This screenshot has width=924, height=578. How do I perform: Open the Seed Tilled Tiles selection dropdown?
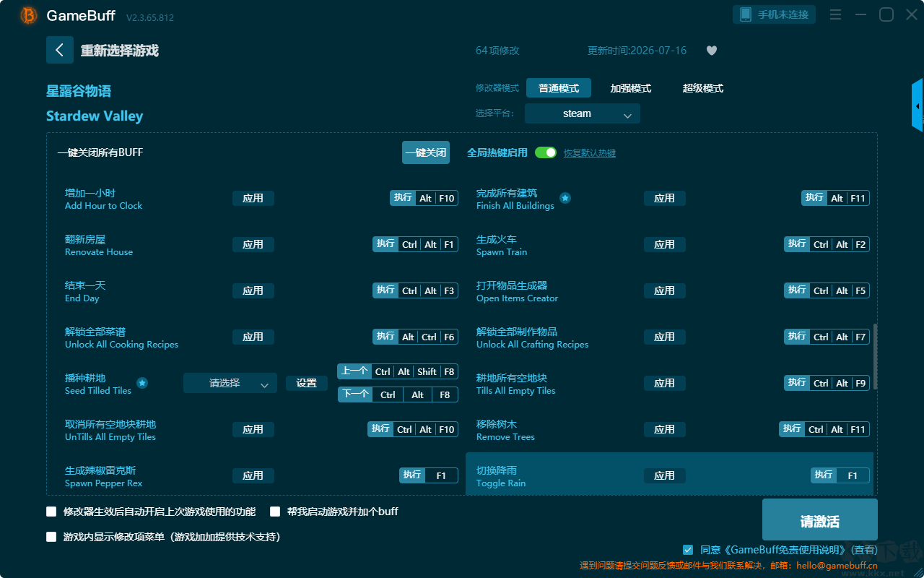[x=230, y=383]
